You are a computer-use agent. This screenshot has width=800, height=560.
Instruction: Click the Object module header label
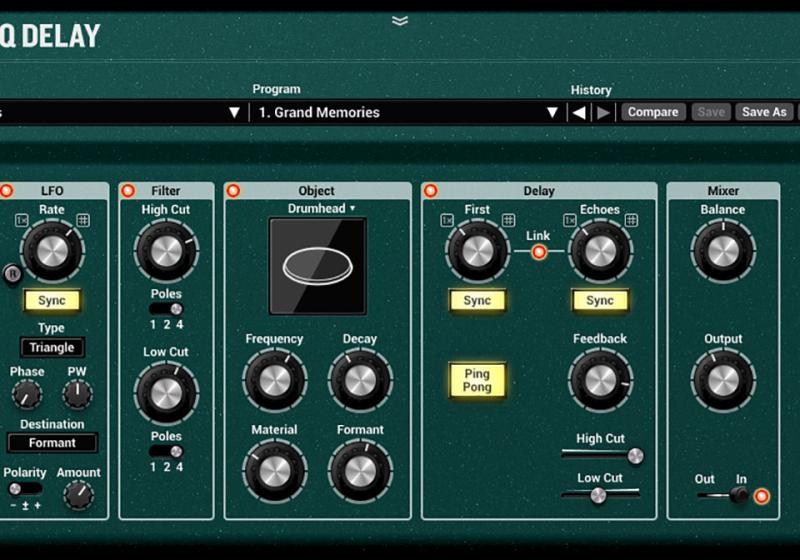click(x=317, y=191)
